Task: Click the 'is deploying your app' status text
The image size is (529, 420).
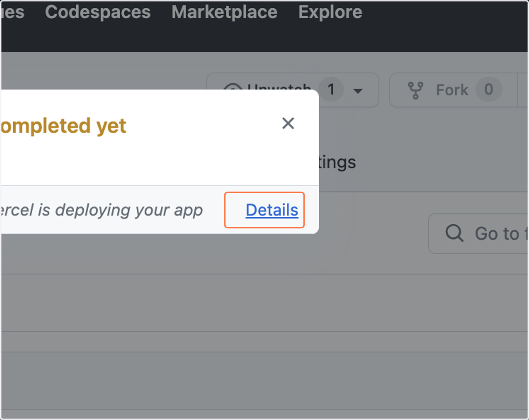Action: (x=120, y=210)
